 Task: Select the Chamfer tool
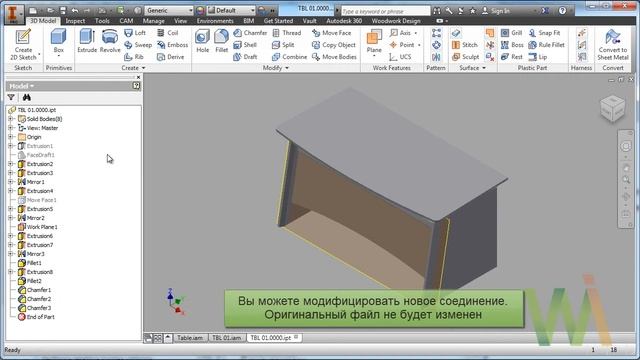[250, 33]
